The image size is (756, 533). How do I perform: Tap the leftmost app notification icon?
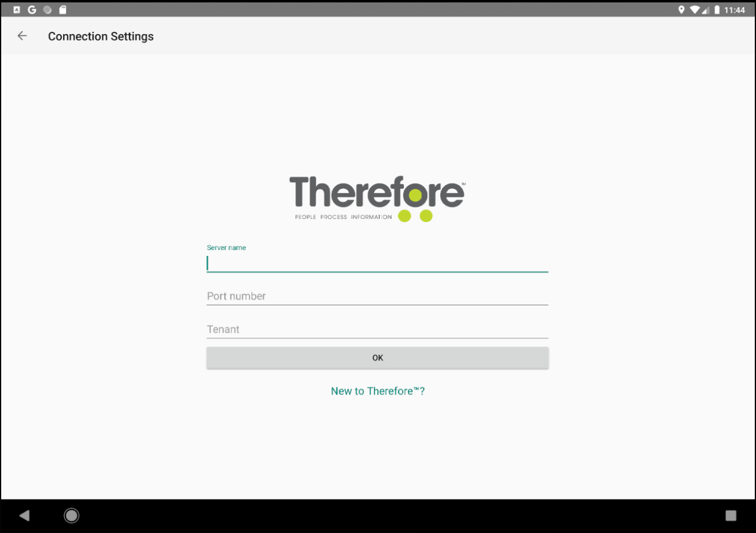(16, 9)
